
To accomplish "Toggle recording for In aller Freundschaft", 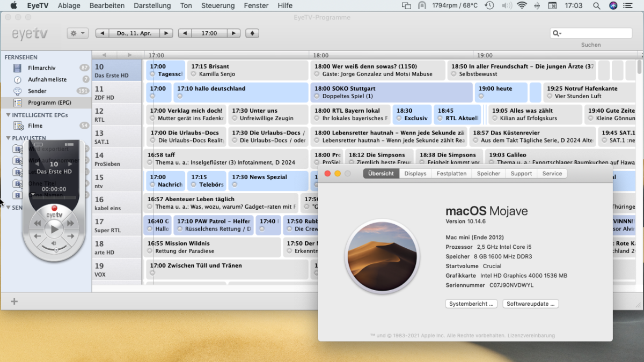I will (x=453, y=74).
